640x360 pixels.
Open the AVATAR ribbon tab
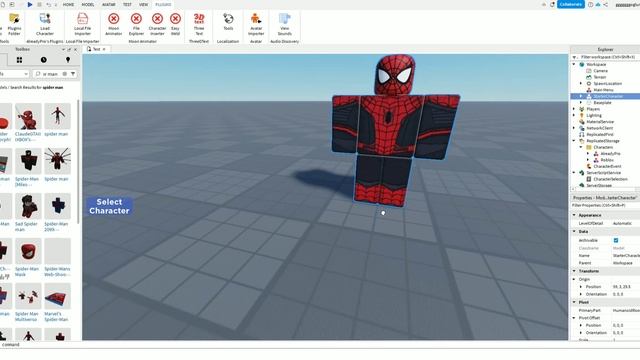[x=109, y=4]
